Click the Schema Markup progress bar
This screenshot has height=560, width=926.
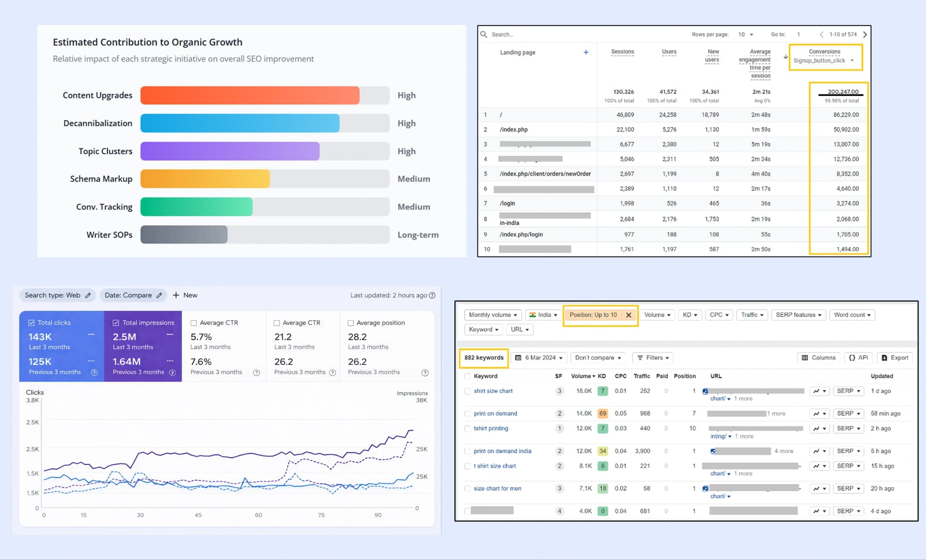coord(265,179)
